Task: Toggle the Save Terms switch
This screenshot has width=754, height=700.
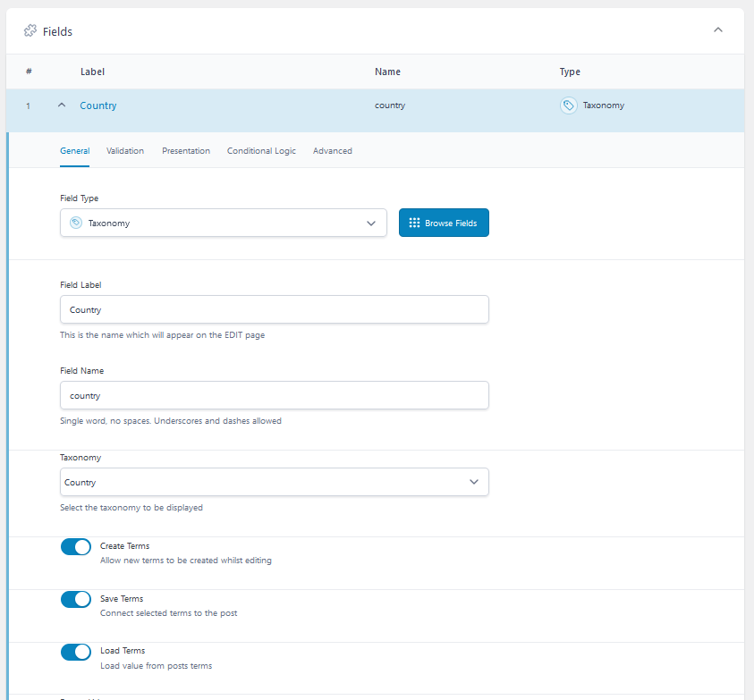Action: [76, 600]
